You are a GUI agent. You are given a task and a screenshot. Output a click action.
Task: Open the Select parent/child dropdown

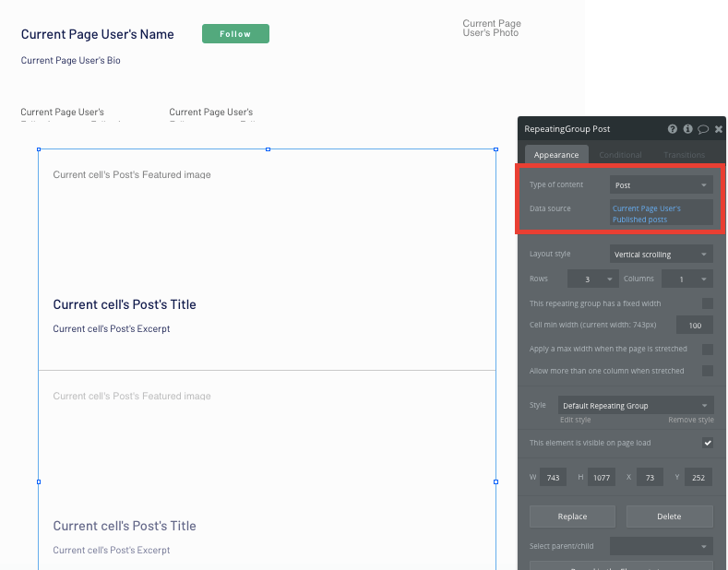click(662, 546)
